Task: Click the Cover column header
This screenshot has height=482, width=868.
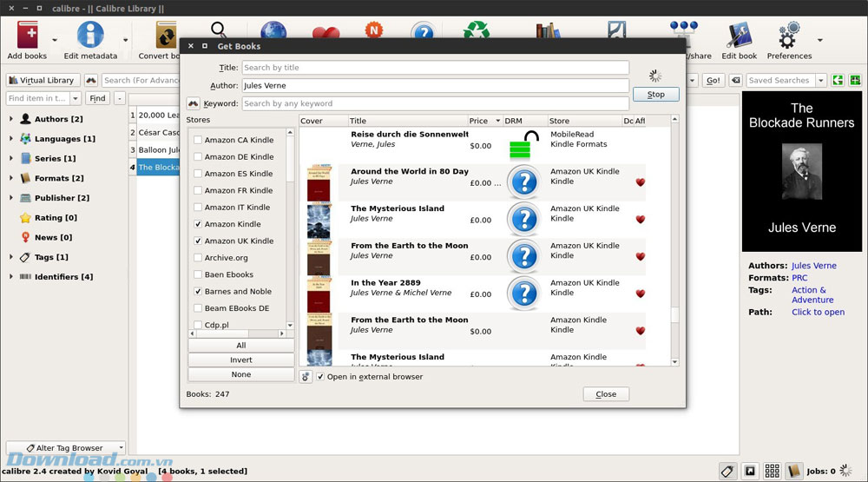Action: 323,121
